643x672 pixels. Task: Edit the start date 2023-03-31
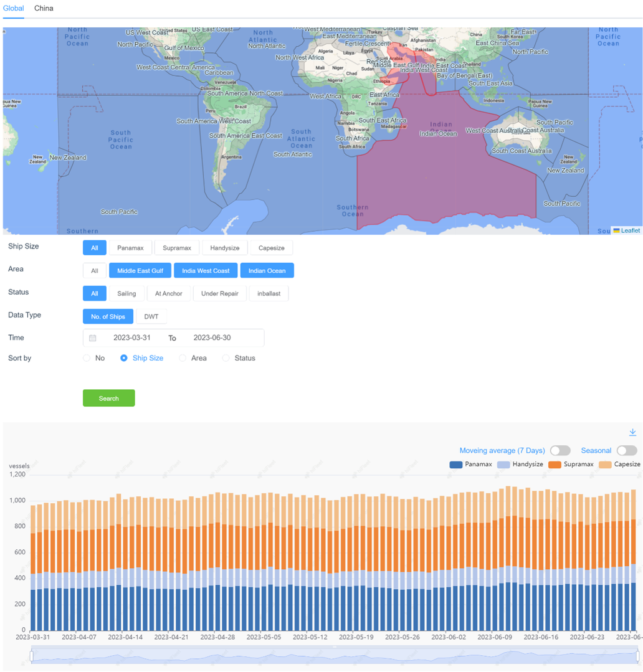click(132, 338)
